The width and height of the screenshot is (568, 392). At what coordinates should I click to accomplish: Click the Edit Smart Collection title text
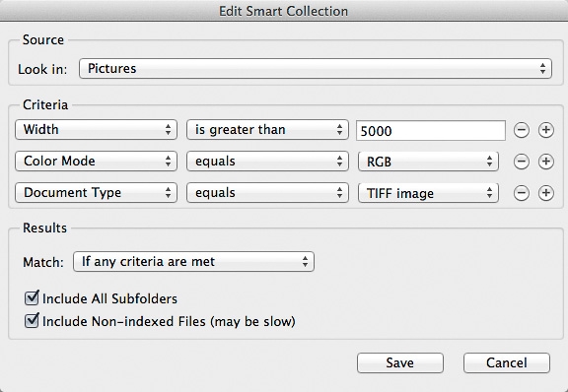(283, 11)
